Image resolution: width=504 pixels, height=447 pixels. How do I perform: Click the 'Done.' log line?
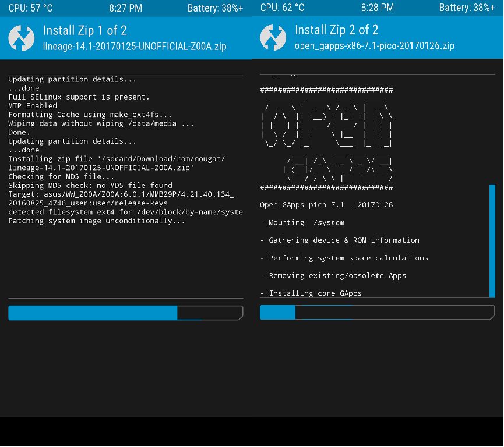pyautogui.click(x=19, y=132)
